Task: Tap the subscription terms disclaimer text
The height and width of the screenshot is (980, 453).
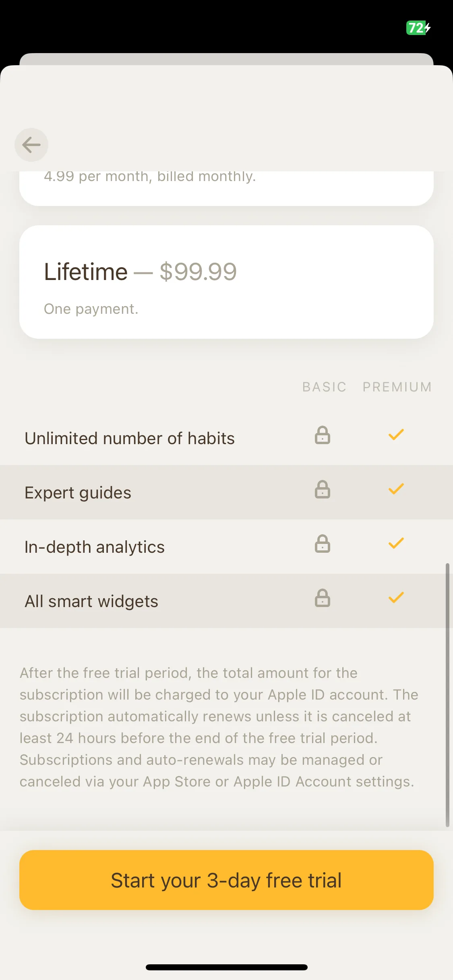Action: 219,727
